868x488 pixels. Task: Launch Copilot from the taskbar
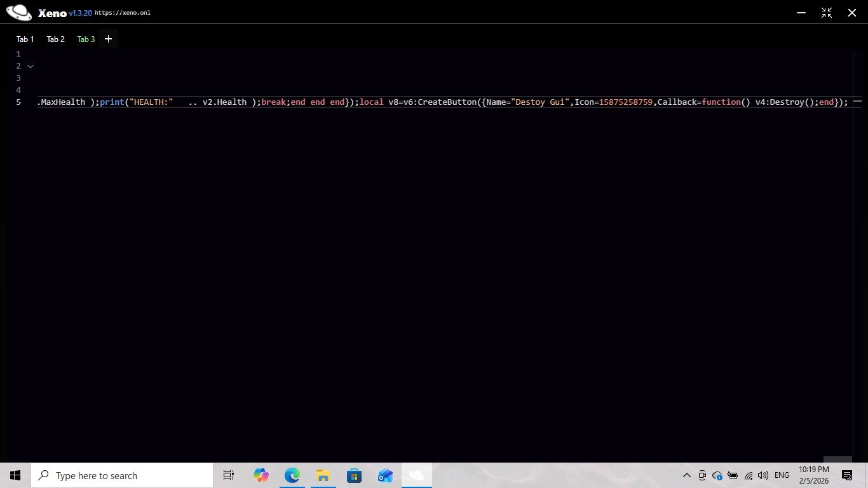tap(261, 475)
